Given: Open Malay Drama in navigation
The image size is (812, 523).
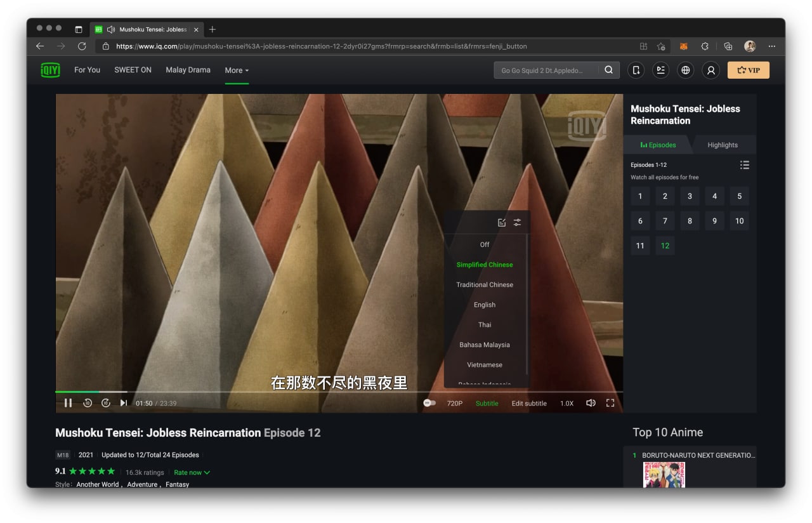Looking at the screenshot, I should (188, 70).
